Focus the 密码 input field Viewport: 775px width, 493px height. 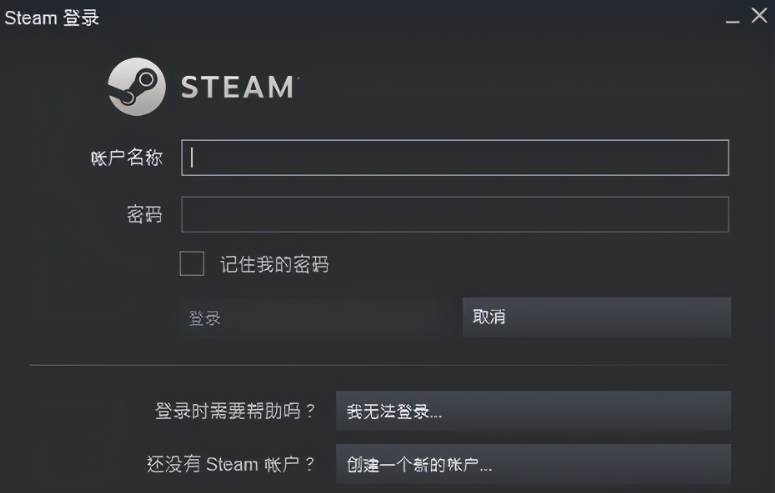tap(455, 214)
